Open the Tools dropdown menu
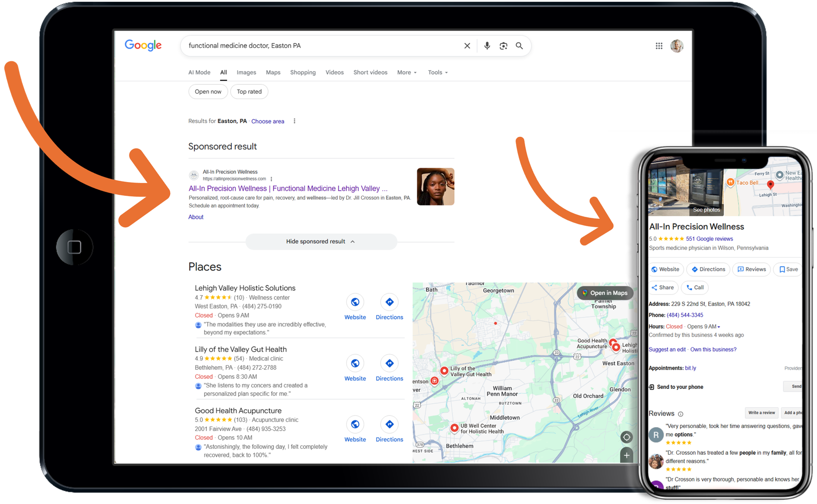The image size is (817, 504). 437,72
